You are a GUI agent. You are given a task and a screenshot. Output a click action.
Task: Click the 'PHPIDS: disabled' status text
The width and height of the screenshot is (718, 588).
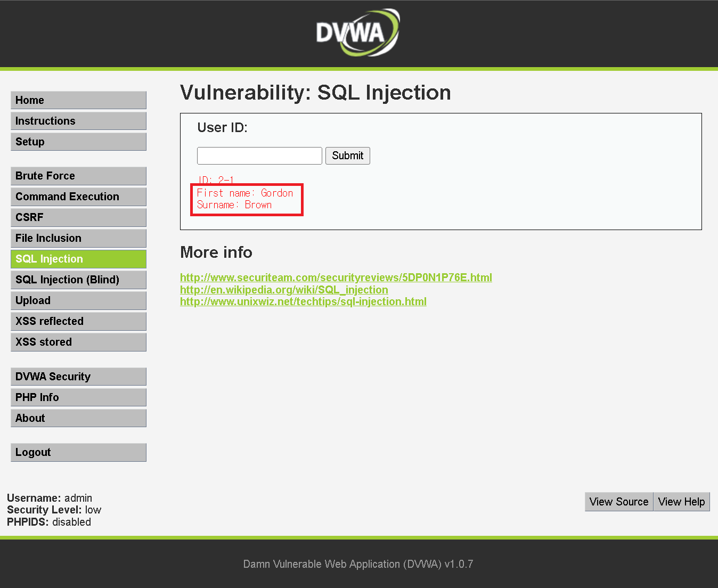(x=49, y=522)
